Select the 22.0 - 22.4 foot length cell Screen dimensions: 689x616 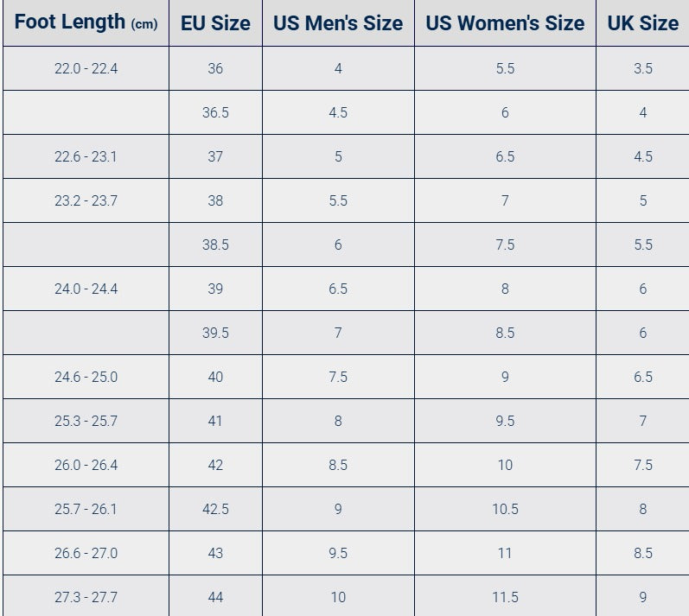point(86,68)
